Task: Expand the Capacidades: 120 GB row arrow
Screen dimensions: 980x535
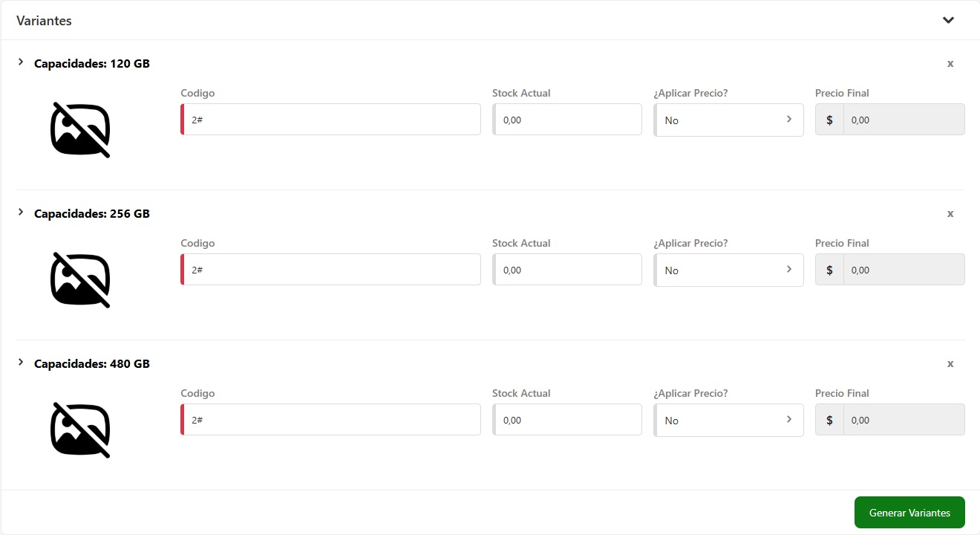Action: [x=21, y=62]
